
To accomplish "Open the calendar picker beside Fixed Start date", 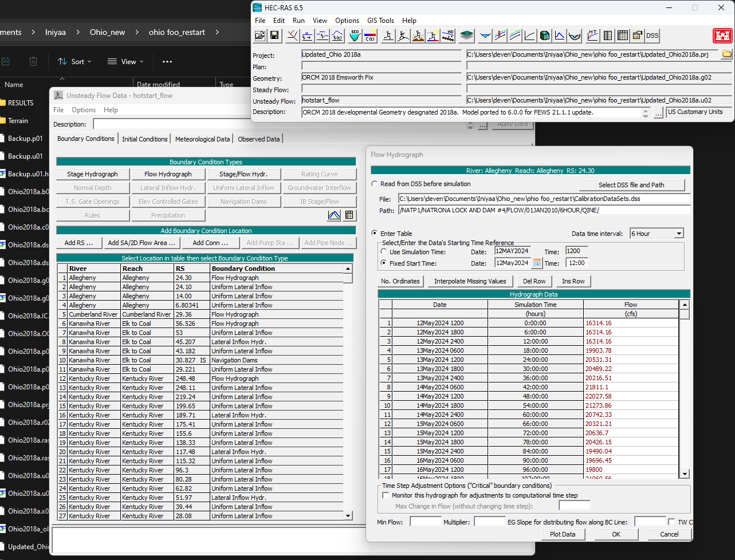I will 537,263.
